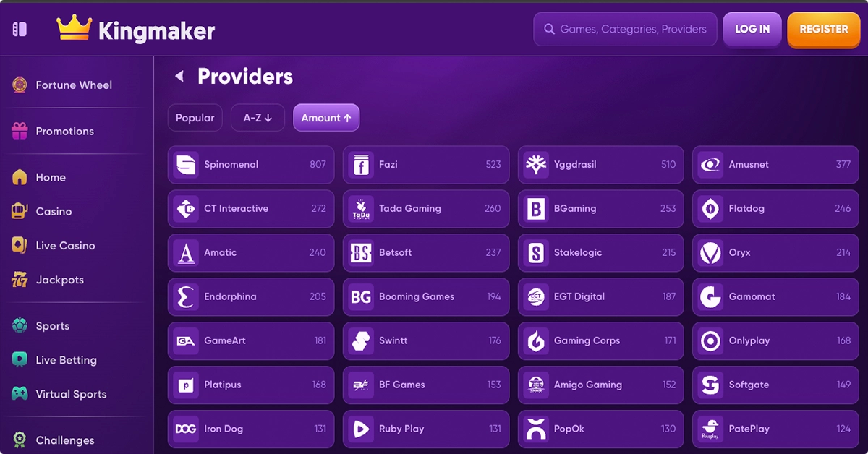Open the Platipus provider card
The image size is (868, 454).
click(251, 385)
